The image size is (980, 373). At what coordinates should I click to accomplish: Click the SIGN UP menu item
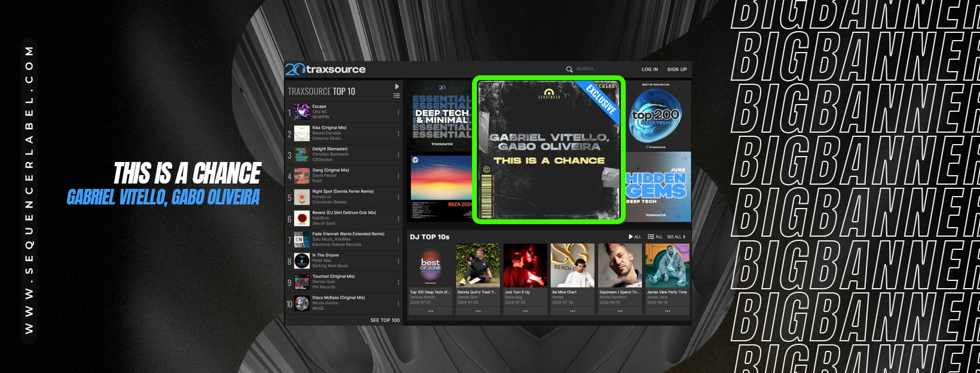click(x=677, y=69)
